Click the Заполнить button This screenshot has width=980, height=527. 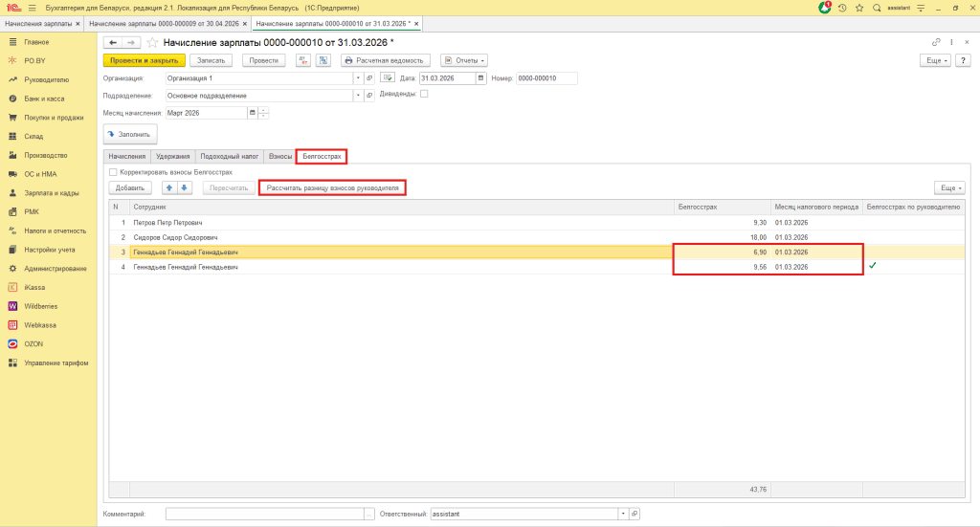point(130,134)
